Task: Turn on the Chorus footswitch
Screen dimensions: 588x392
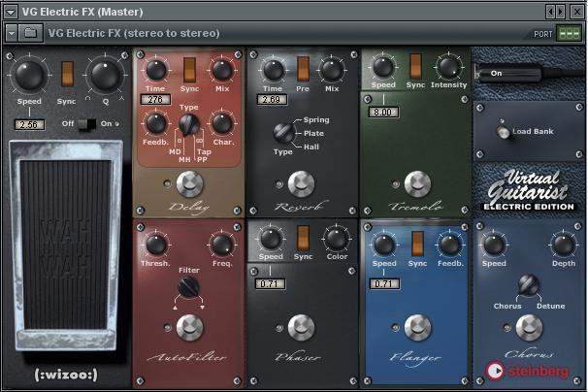Action: [x=529, y=327]
